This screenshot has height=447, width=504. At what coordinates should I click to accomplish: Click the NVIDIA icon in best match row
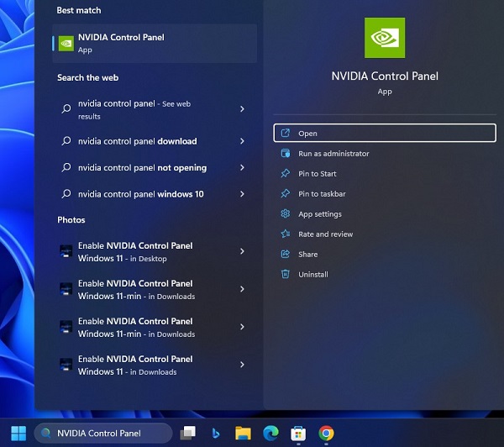[66, 44]
